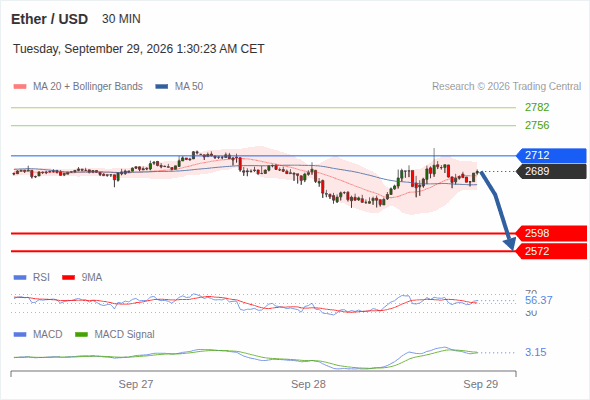
Task: Click the Sep 29 date axis label
Action: [481, 384]
